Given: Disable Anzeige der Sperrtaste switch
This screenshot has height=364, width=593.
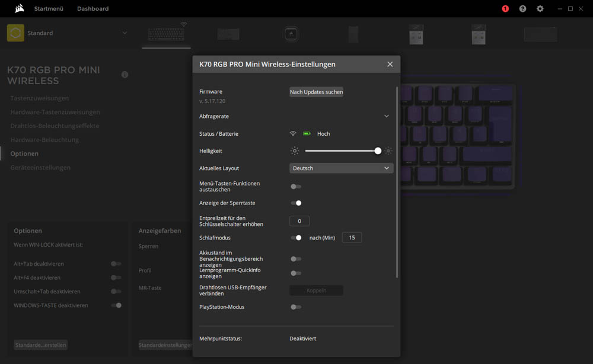Looking at the screenshot, I should pos(296,203).
